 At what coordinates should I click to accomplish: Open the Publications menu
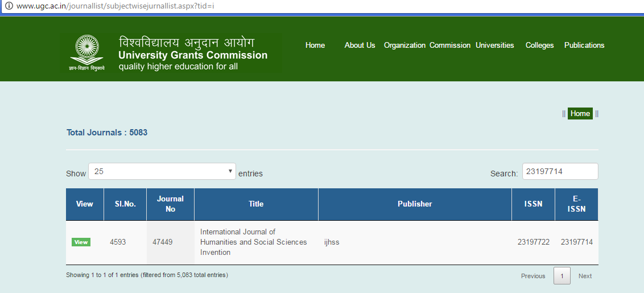(x=584, y=46)
